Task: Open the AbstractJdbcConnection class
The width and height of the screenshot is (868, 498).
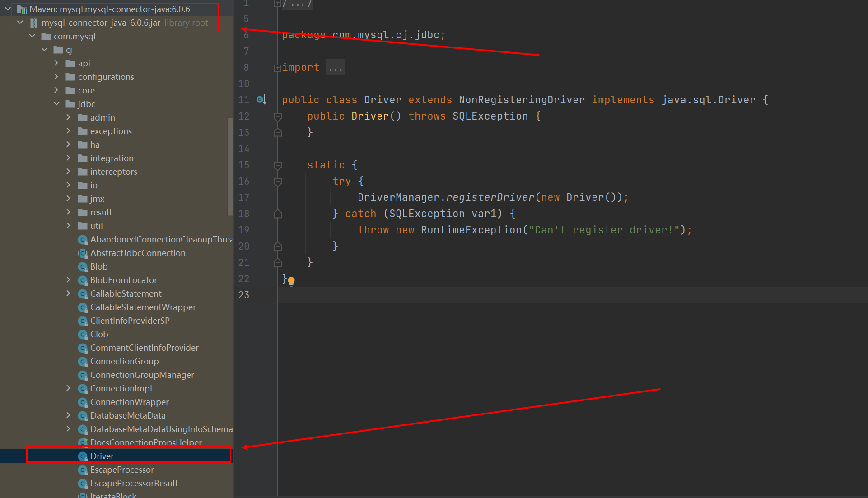Action: click(138, 253)
